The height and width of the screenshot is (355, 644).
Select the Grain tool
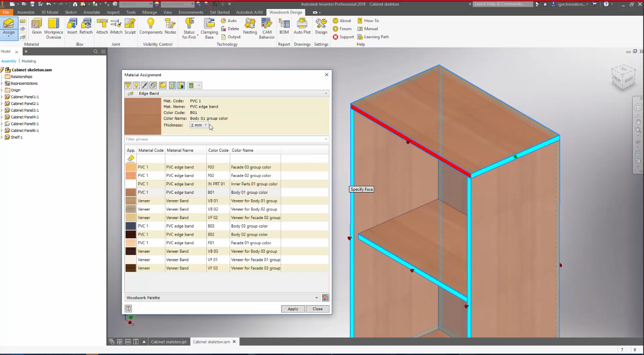tap(37, 26)
